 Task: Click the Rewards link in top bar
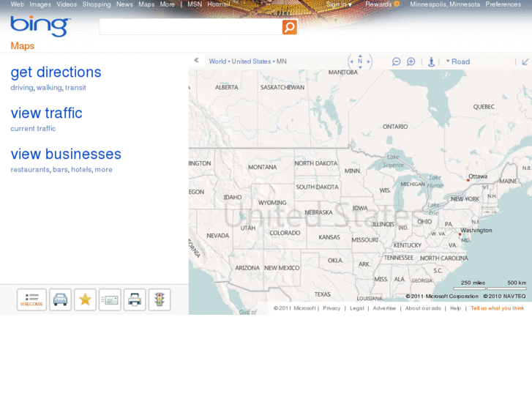(378, 4)
